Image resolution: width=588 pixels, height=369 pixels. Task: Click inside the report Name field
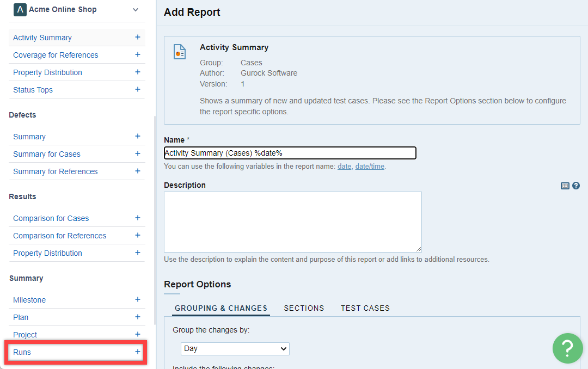(x=290, y=153)
